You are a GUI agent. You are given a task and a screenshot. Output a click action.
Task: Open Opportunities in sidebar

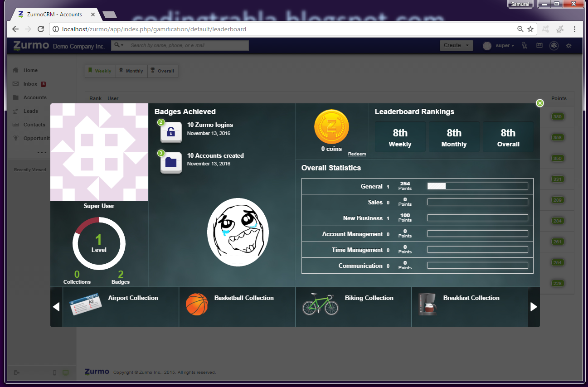[36, 138]
